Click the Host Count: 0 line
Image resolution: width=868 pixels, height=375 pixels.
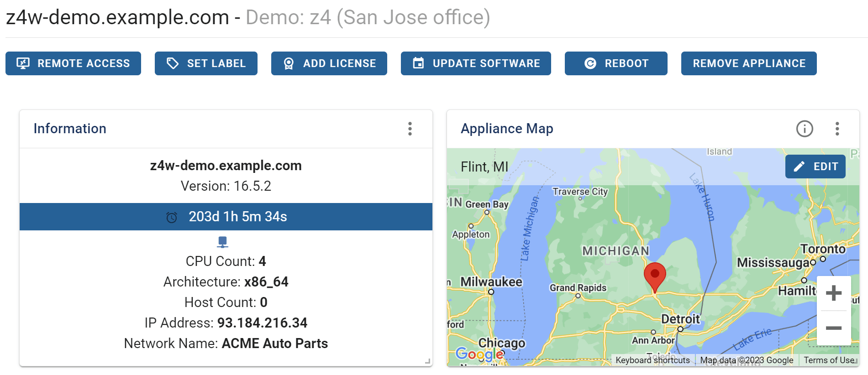click(x=226, y=302)
